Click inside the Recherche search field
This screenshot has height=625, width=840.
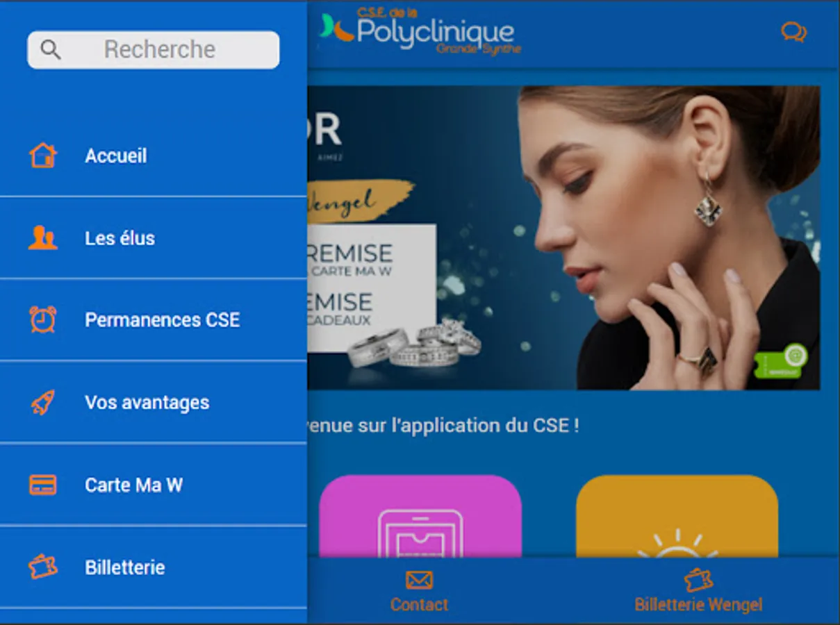tap(154, 49)
